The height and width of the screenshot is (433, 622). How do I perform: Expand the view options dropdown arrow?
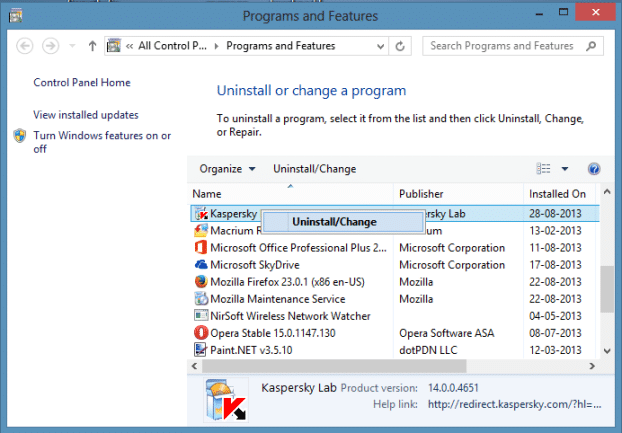[x=565, y=169]
